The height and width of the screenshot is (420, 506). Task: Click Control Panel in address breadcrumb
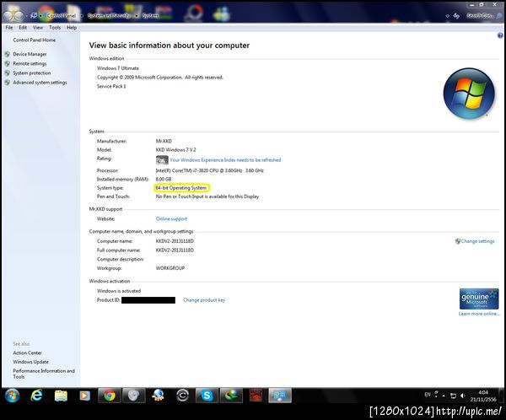point(62,15)
